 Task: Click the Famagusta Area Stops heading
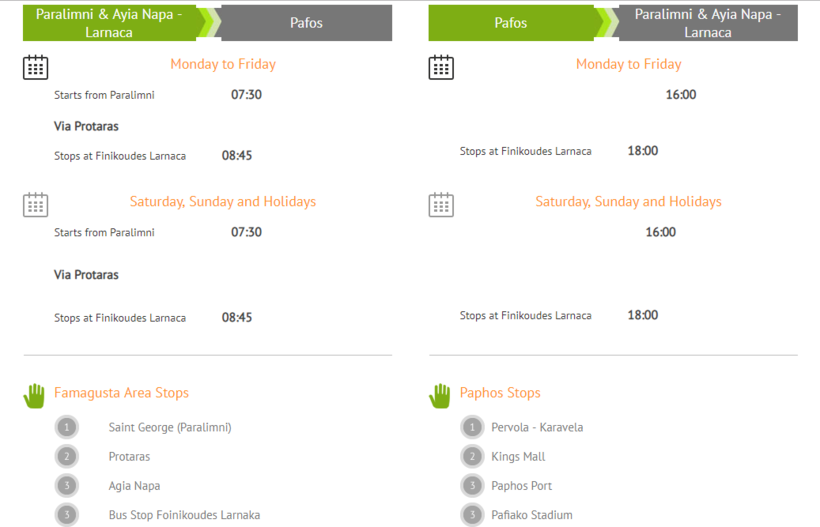pos(121,393)
